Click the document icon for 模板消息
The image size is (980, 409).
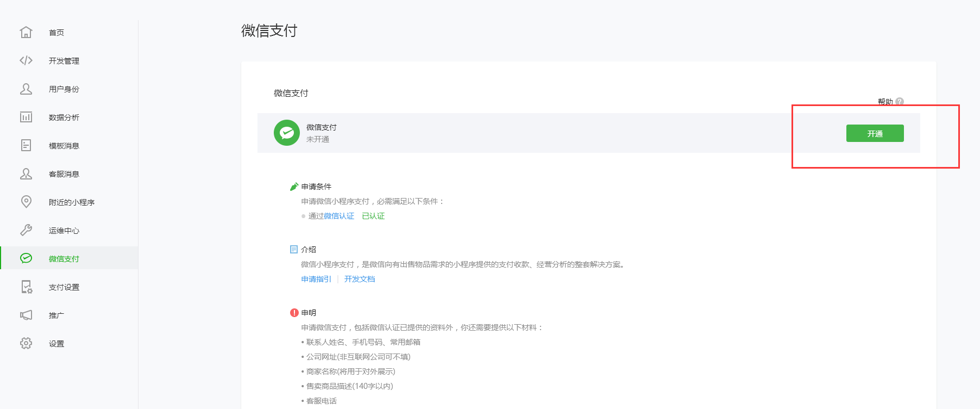(x=26, y=145)
